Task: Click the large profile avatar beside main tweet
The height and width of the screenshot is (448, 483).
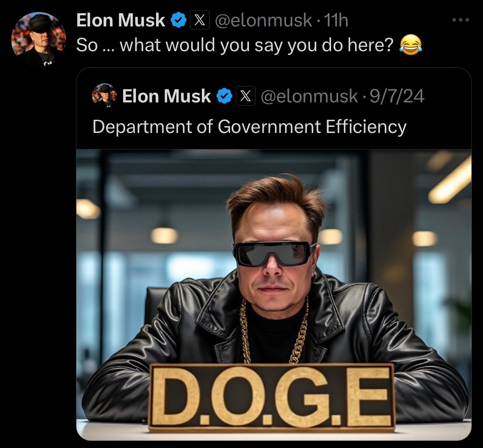Action: (x=38, y=39)
